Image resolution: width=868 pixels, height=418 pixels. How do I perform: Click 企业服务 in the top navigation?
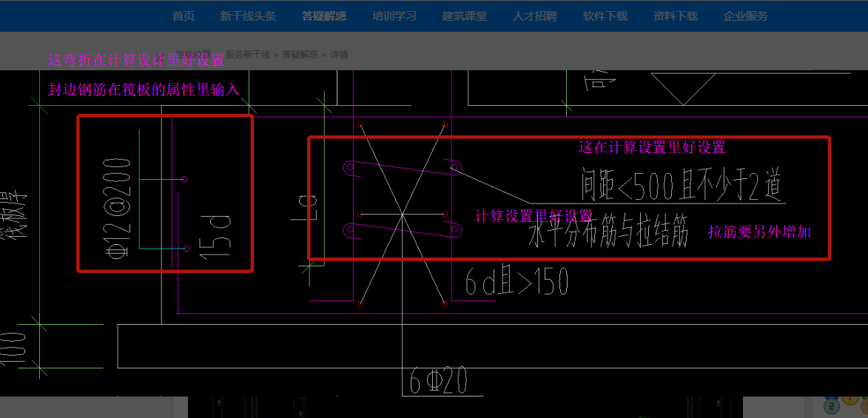(x=746, y=16)
